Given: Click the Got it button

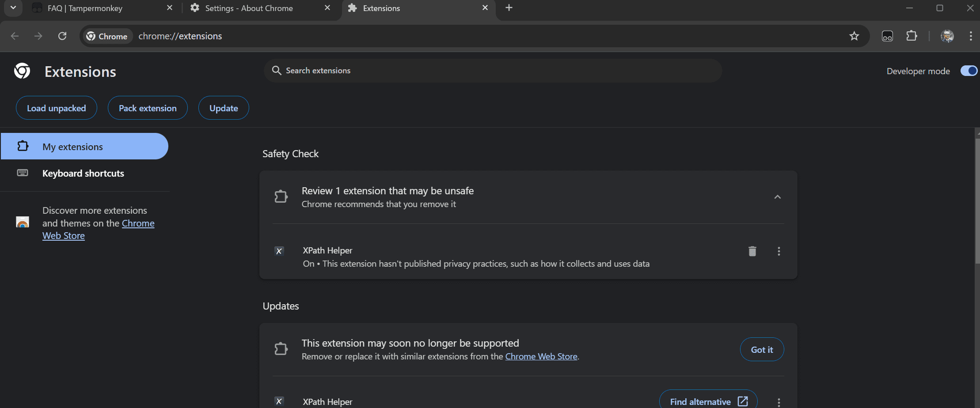Looking at the screenshot, I should [x=762, y=350].
